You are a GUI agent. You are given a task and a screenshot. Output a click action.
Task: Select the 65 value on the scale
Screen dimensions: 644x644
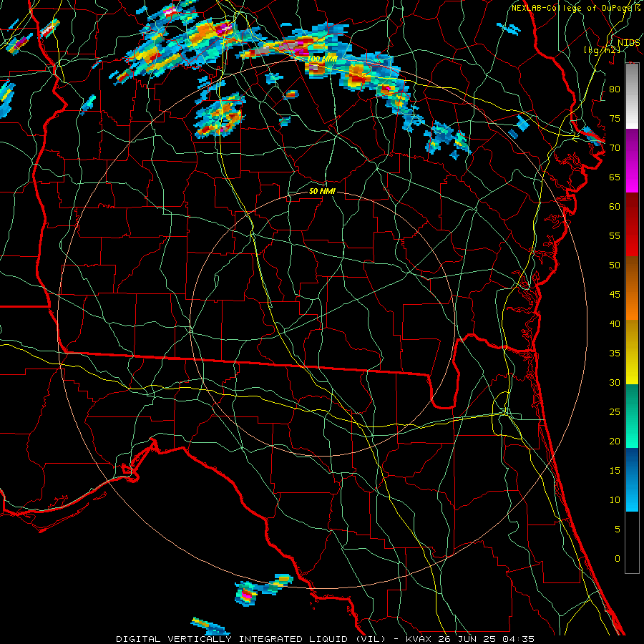615,177
